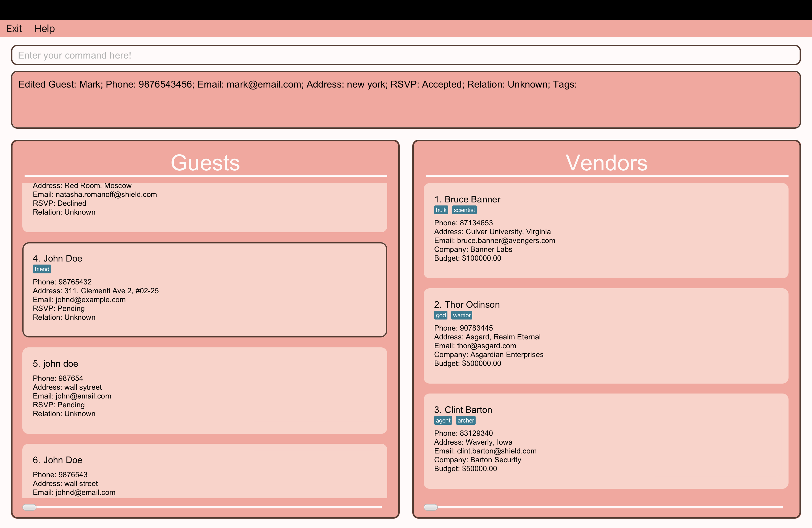
Task: Select the Bruce Banner vendor card
Action: pyautogui.click(x=606, y=231)
